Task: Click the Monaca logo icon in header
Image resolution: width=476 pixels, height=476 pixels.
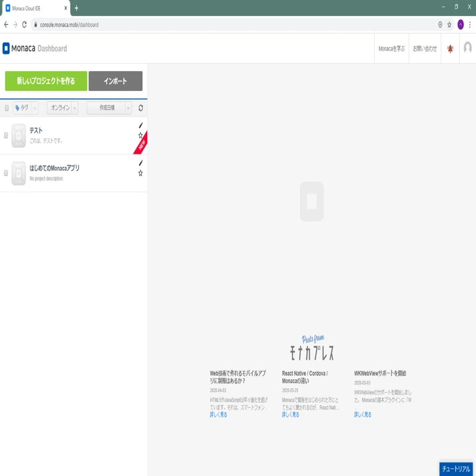Action: [6, 48]
